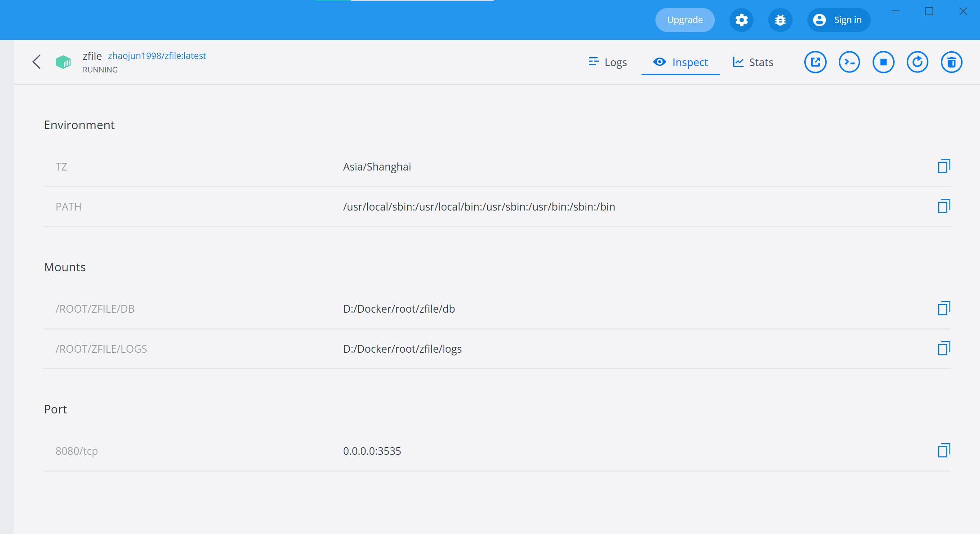Switch to the Logs tab
980x534 pixels.
[608, 62]
